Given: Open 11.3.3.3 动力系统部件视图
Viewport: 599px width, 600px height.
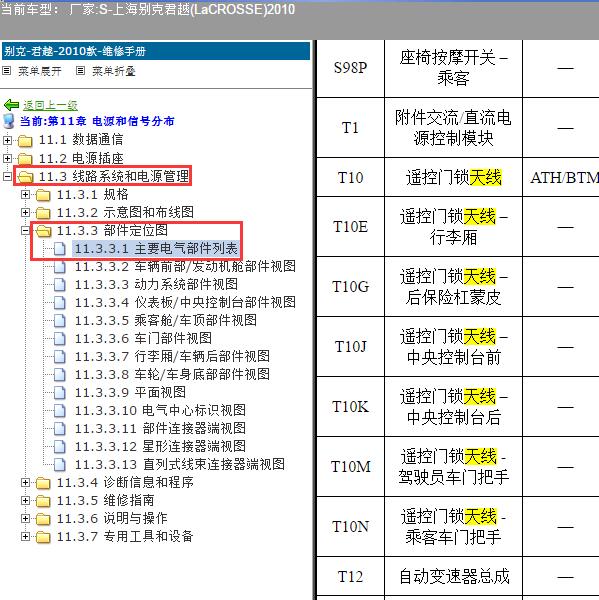Looking at the screenshot, I should click(156, 284).
